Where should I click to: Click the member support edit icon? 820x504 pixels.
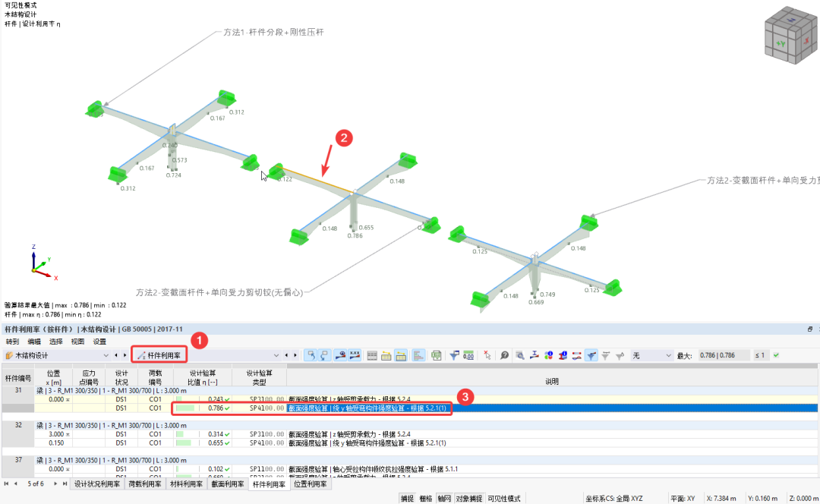tap(534, 355)
